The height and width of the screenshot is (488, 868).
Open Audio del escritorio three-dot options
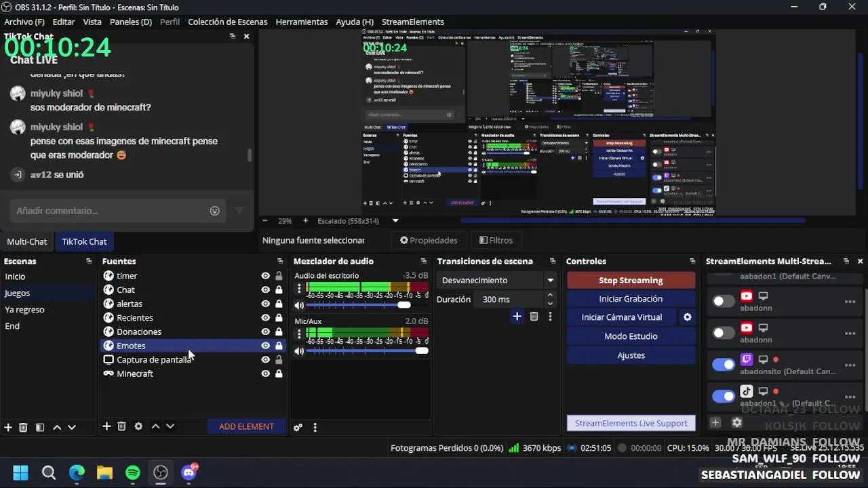299,288
